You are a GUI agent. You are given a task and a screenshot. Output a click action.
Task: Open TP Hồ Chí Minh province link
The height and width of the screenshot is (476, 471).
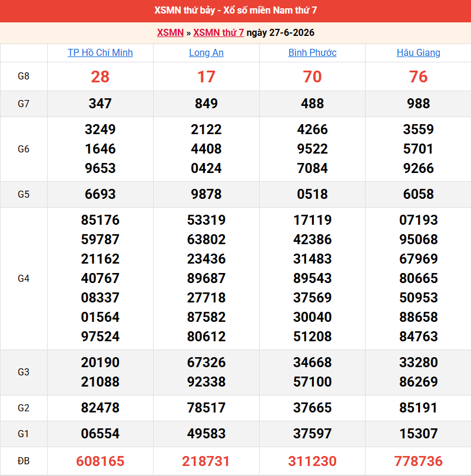(x=100, y=52)
